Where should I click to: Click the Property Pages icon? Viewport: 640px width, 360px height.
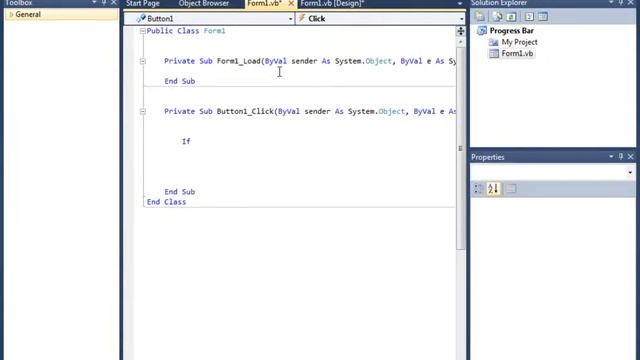pos(511,189)
